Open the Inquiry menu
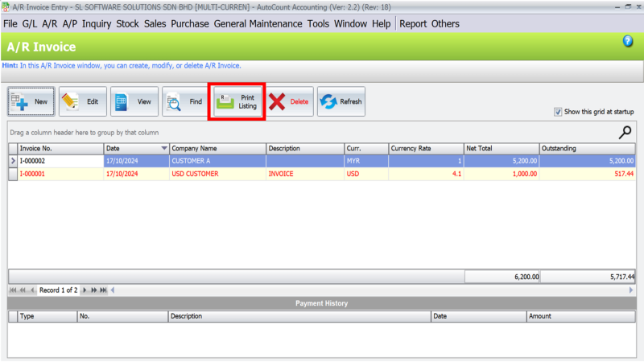The image size is (644, 362). click(x=97, y=24)
